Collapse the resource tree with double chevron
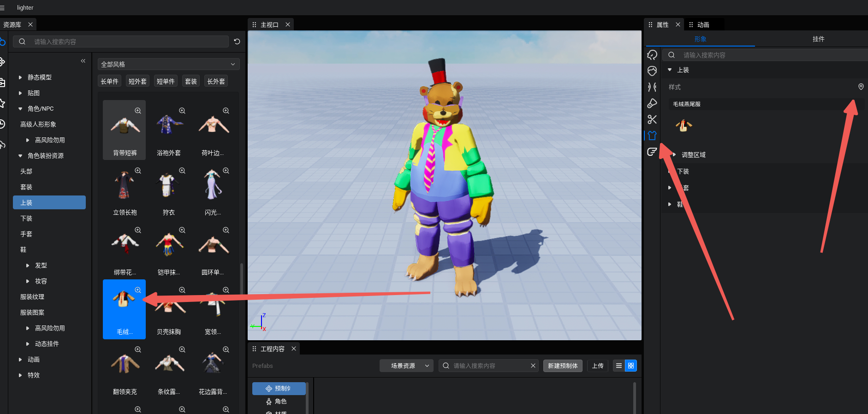 click(83, 61)
